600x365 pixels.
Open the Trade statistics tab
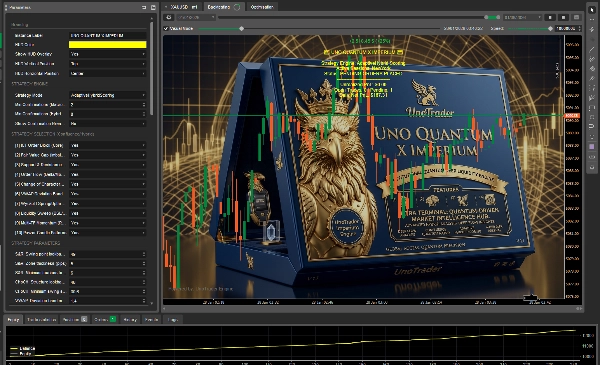[42, 319]
